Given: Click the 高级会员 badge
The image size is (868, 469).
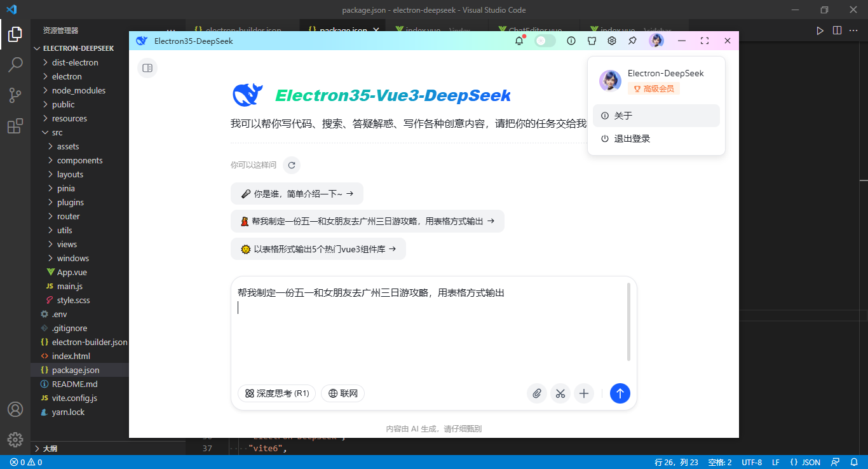Looking at the screenshot, I should (x=654, y=89).
